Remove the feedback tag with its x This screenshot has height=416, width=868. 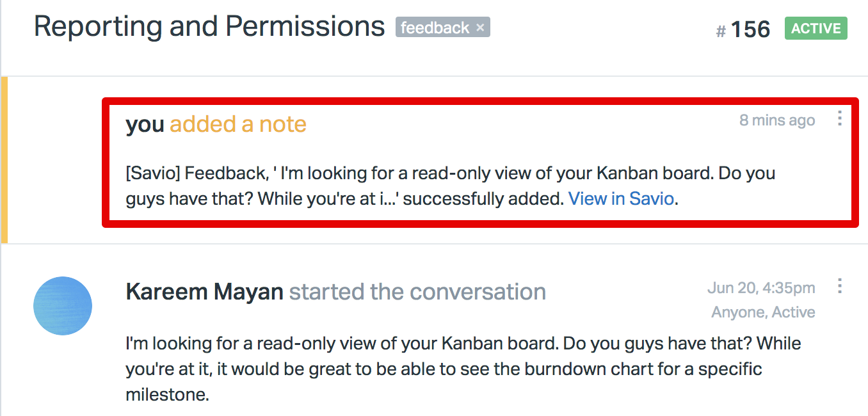(481, 28)
